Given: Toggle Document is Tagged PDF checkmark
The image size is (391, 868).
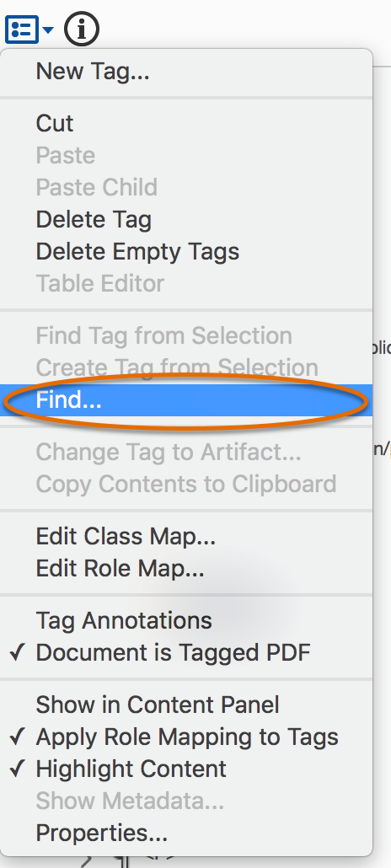Looking at the screenshot, I should click(x=186, y=652).
